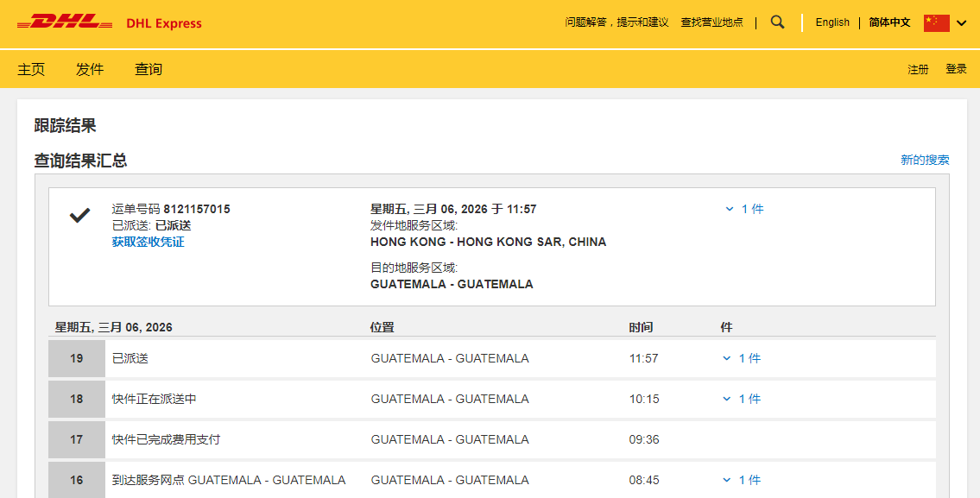
Task: Open 查找营业地点 link
Action: point(711,22)
